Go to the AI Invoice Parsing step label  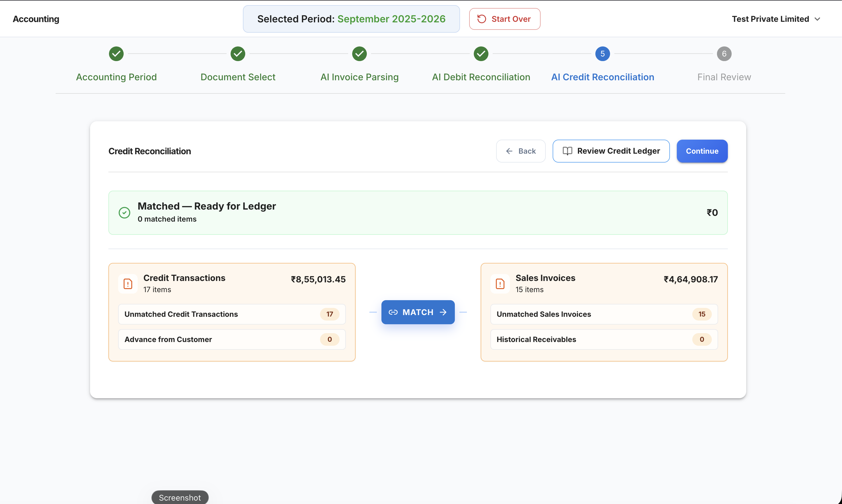pos(359,77)
